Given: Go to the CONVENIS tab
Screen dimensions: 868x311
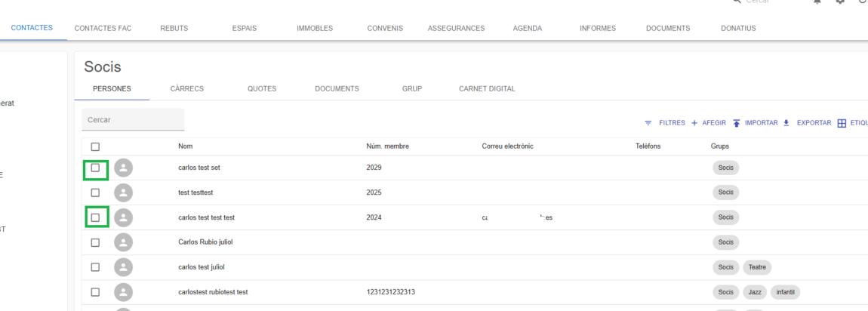Looking at the screenshot, I should [385, 28].
